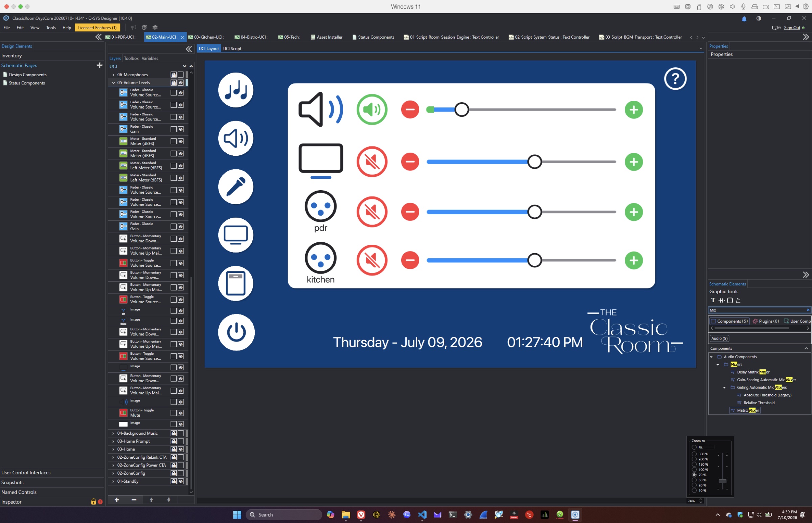Expand the 06-Microphones layer

(113, 75)
